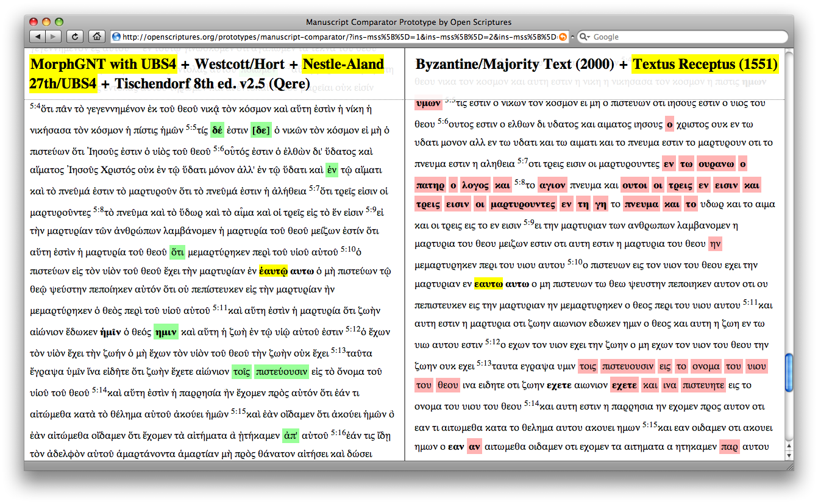Click green 'πιστεύουσιν' in the left pane
This screenshot has width=818, height=504.
pos(282,371)
